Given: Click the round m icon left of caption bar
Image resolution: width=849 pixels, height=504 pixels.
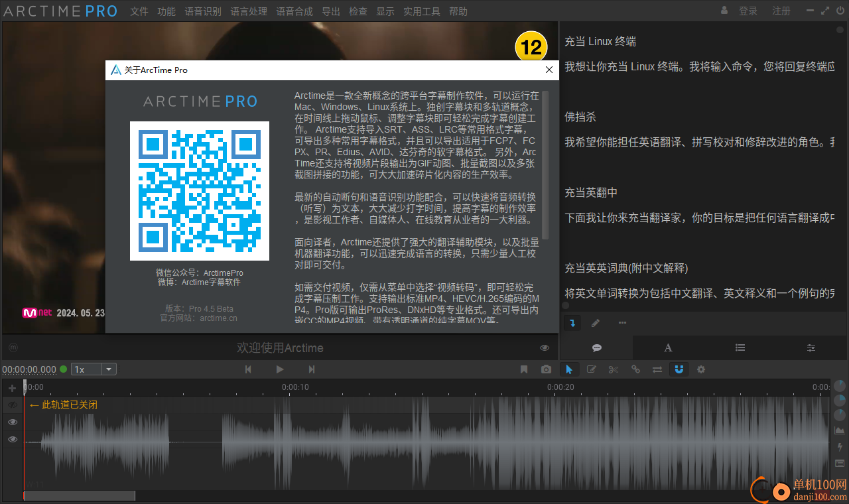Looking at the screenshot, I should pyautogui.click(x=13, y=347).
